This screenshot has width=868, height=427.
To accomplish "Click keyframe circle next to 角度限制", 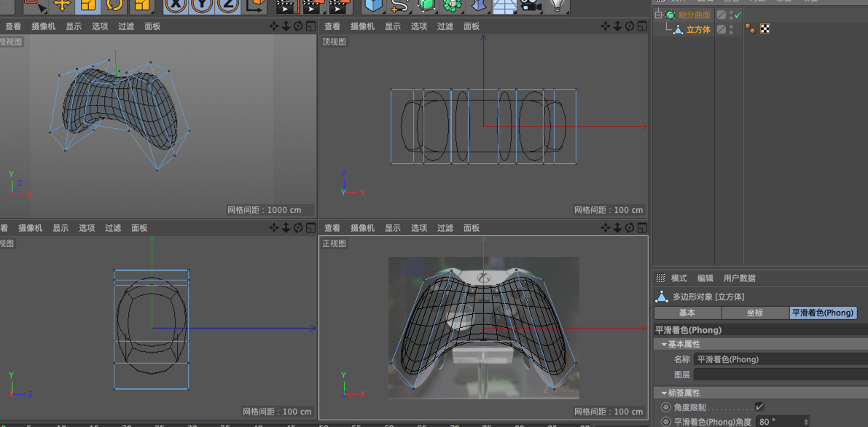I will pyautogui.click(x=666, y=407).
